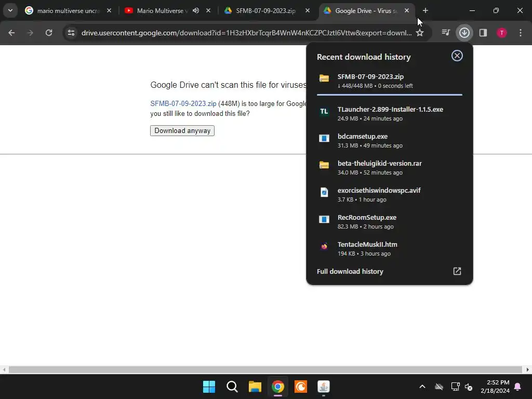This screenshot has width=532, height=399.
Task: Click the Download anyway button
Action: pos(182,130)
